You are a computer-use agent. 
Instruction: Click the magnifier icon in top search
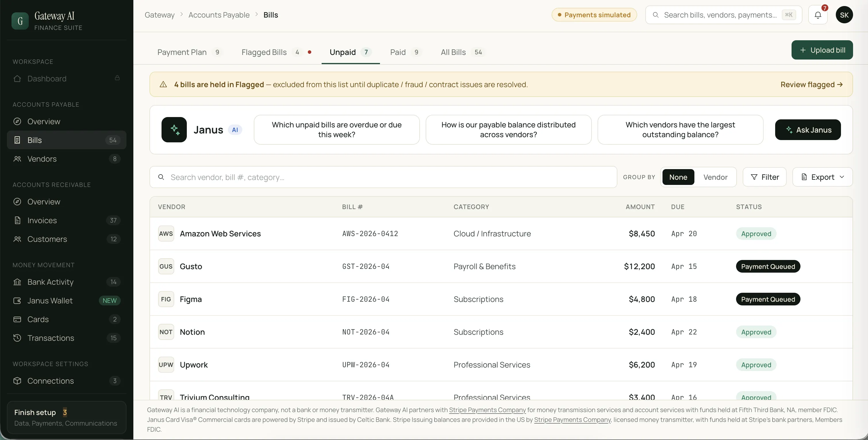click(655, 15)
